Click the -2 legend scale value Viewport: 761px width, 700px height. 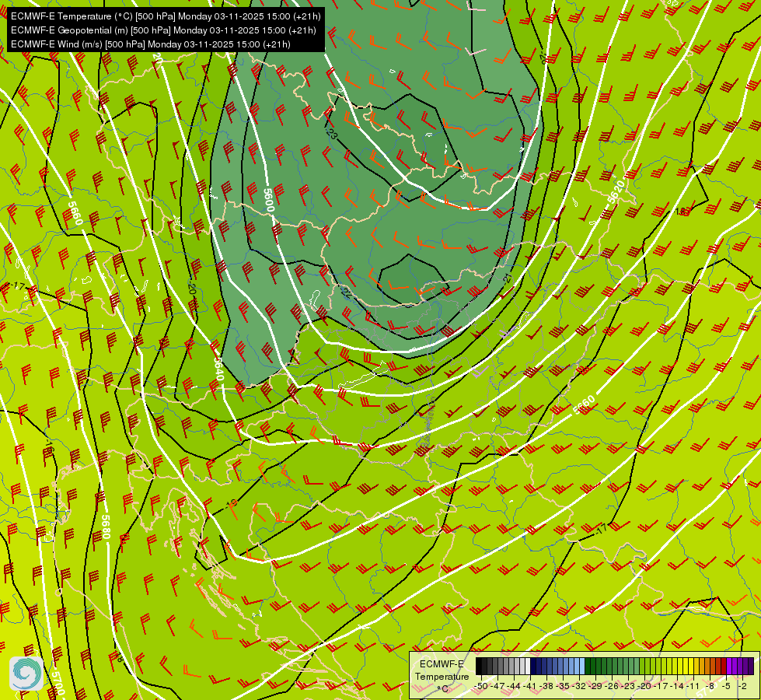[x=742, y=687]
